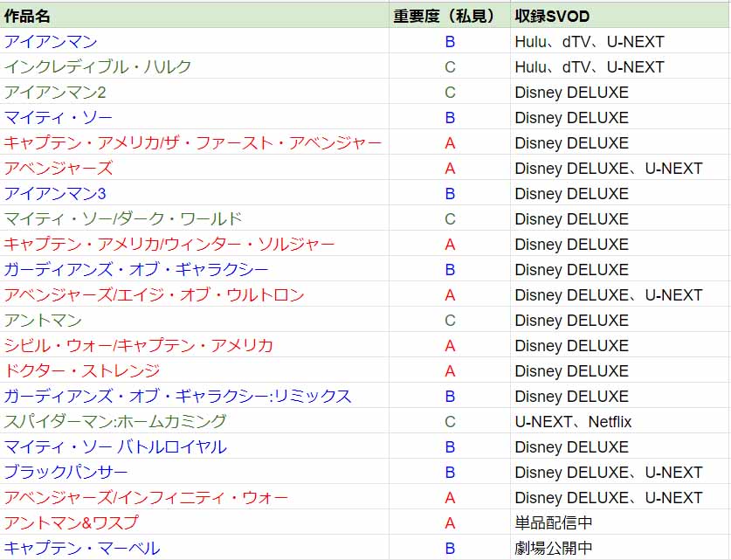Click the title cell キャプテン・マーベル
This screenshot has width=731, height=560.
[195, 548]
